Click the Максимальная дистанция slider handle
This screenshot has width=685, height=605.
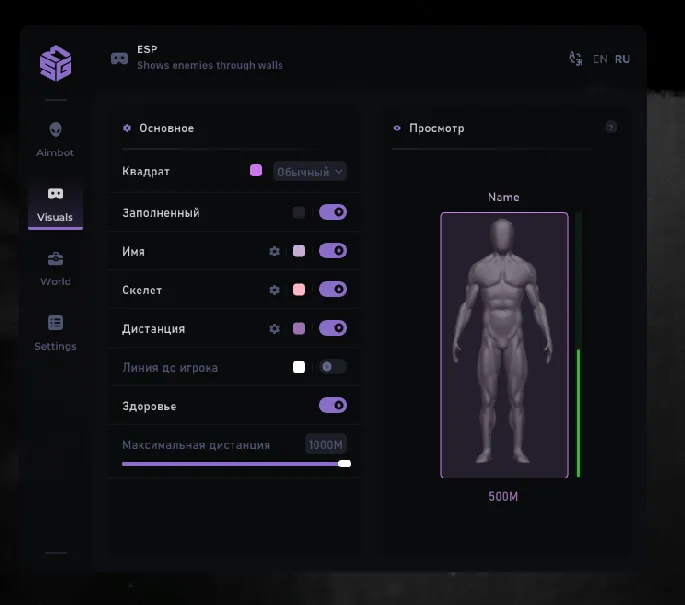point(345,463)
